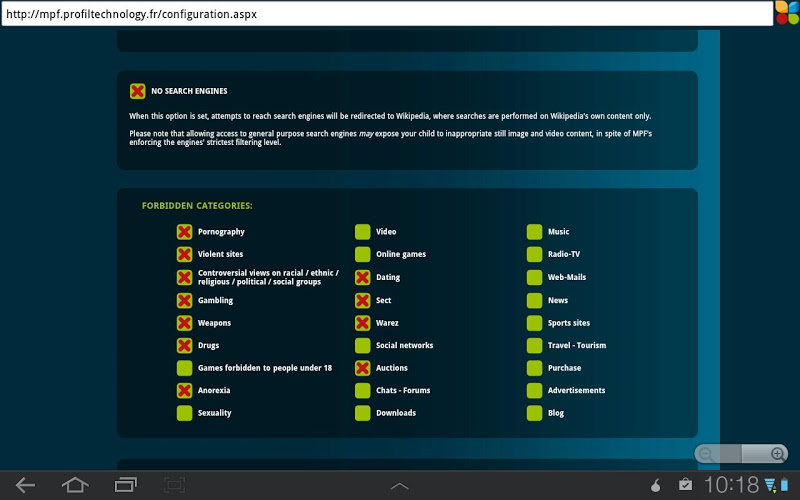Image resolution: width=800 pixels, height=500 pixels.
Task: Uncheck the No Search Engines option
Action: [137, 91]
